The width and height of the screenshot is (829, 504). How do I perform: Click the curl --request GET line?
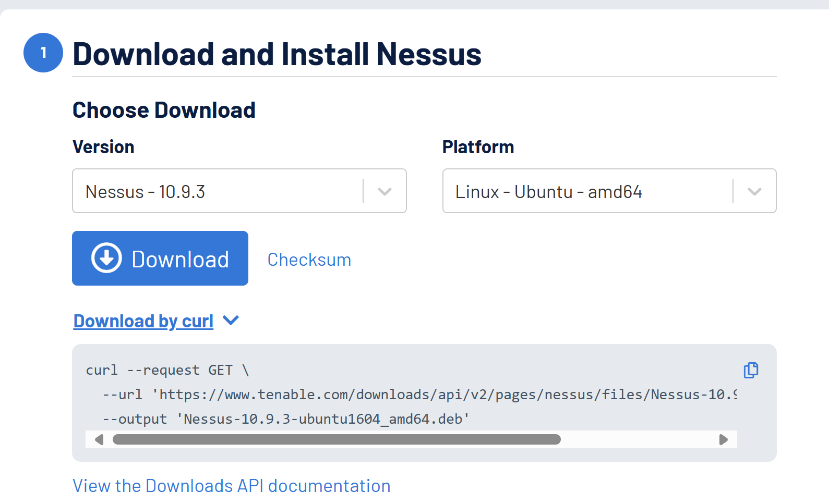tap(167, 370)
